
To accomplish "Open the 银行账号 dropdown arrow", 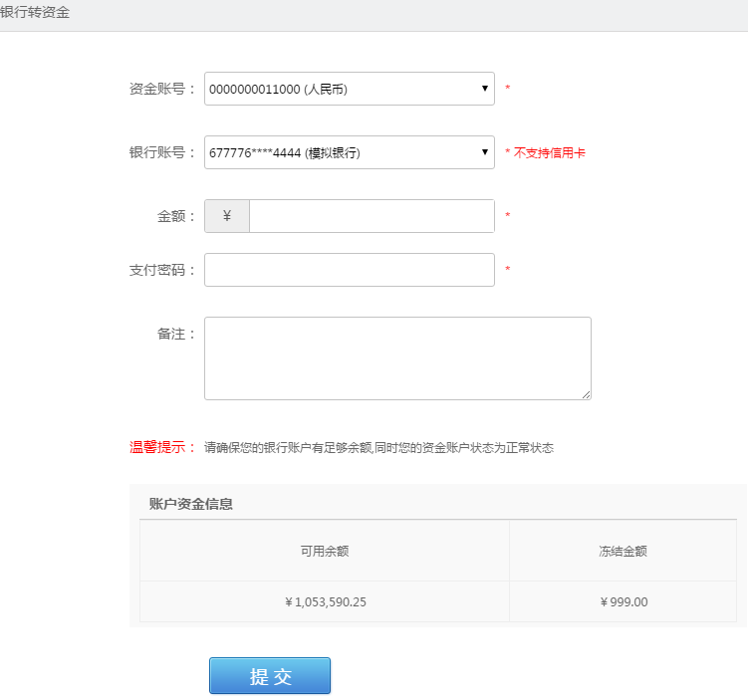I will pos(485,152).
